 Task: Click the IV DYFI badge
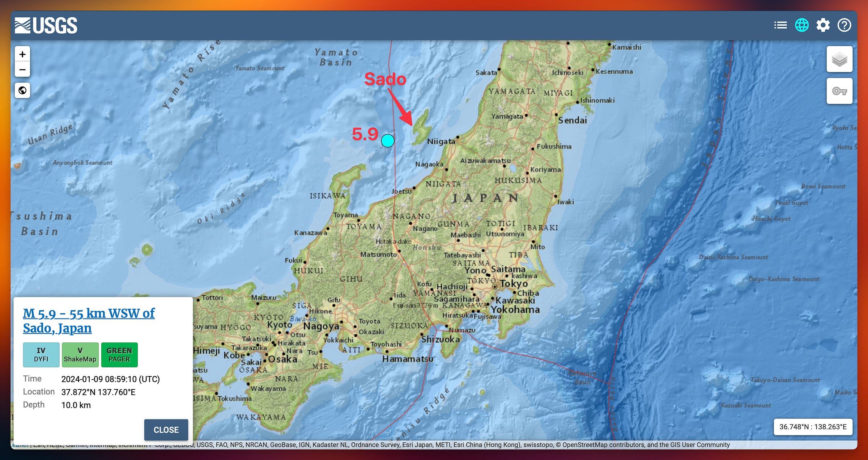[41, 355]
